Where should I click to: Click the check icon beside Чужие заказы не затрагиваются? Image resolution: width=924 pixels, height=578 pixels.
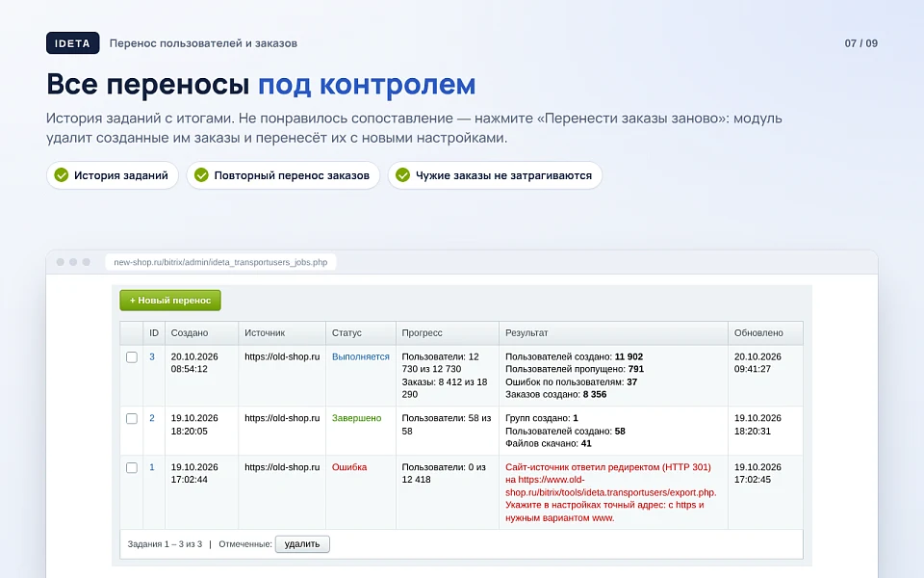(403, 175)
